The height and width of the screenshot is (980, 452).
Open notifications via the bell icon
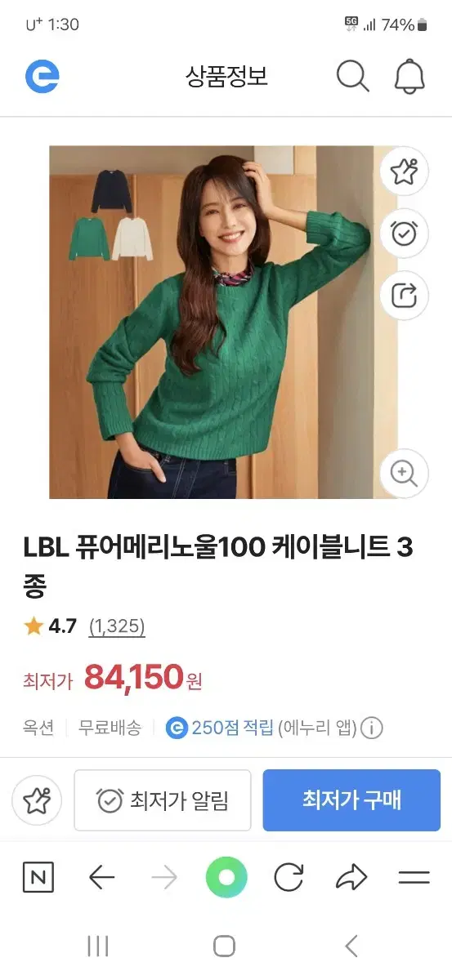pos(409,77)
